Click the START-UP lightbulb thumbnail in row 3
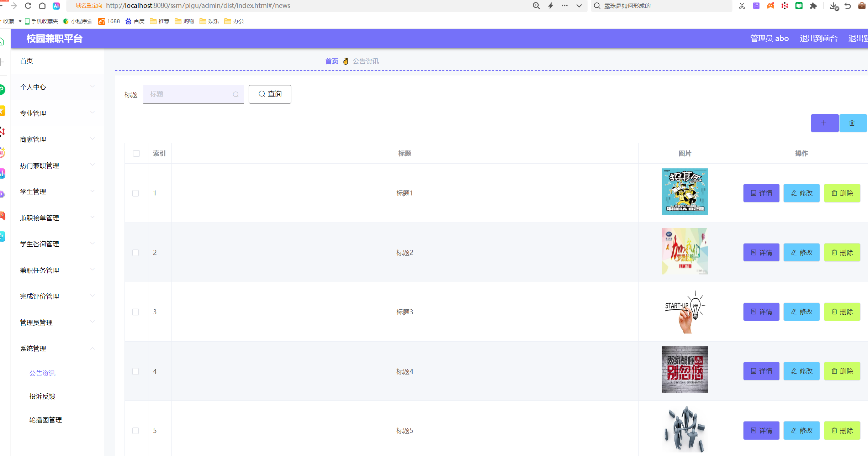This screenshot has width=868, height=456. [x=684, y=312]
